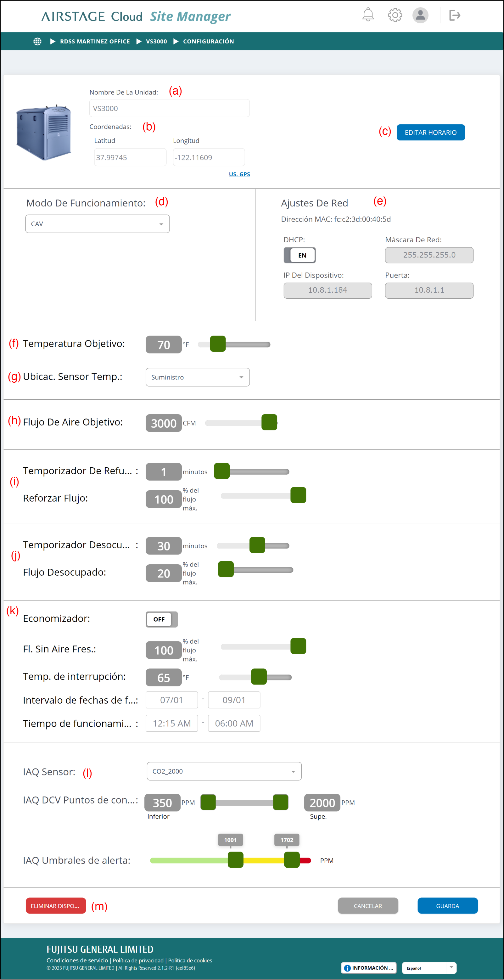Click the Latitud input field
The height and width of the screenshot is (980, 504).
pyautogui.click(x=130, y=157)
